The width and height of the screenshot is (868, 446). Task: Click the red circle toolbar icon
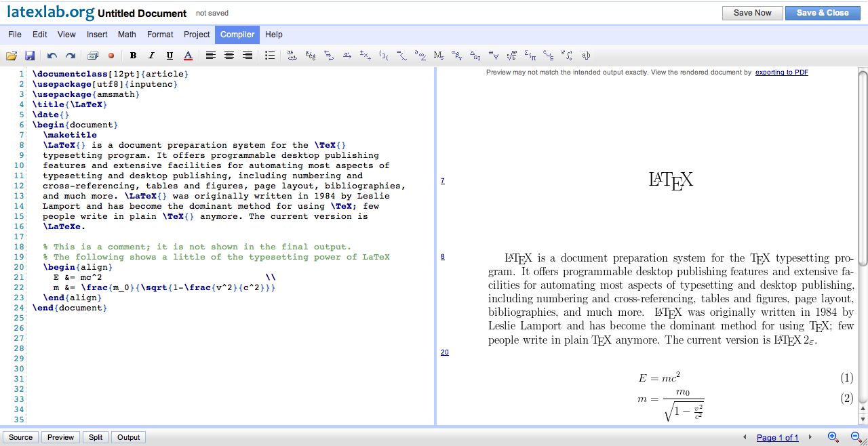coord(111,56)
